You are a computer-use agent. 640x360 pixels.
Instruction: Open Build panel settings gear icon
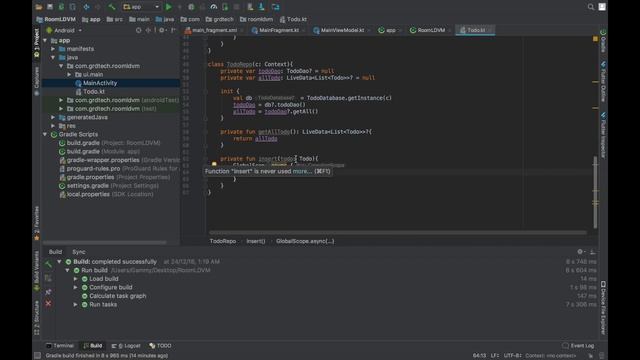pos(580,252)
